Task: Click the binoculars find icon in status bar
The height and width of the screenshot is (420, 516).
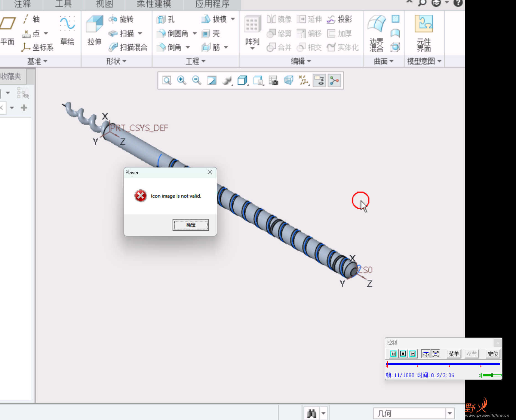Action: (x=311, y=414)
